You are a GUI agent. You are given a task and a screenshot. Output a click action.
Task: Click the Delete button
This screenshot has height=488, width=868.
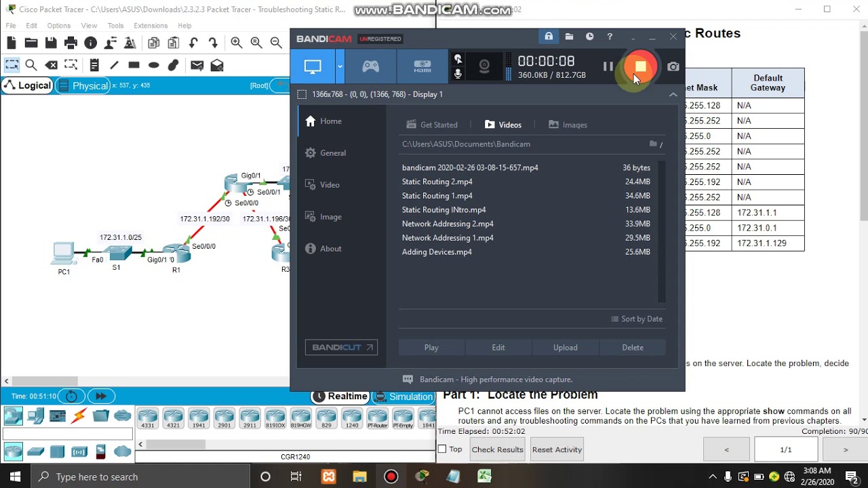[x=633, y=347]
